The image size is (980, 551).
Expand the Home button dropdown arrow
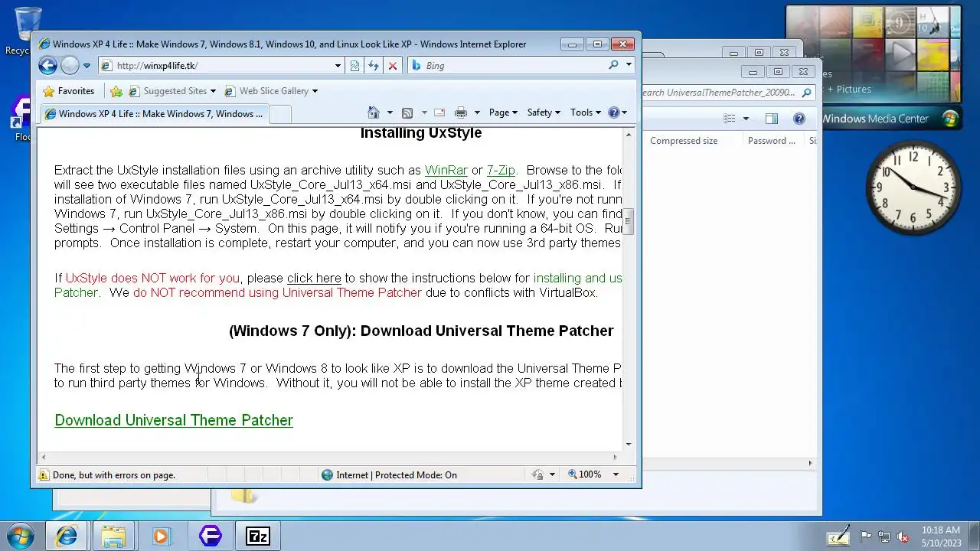click(x=390, y=112)
